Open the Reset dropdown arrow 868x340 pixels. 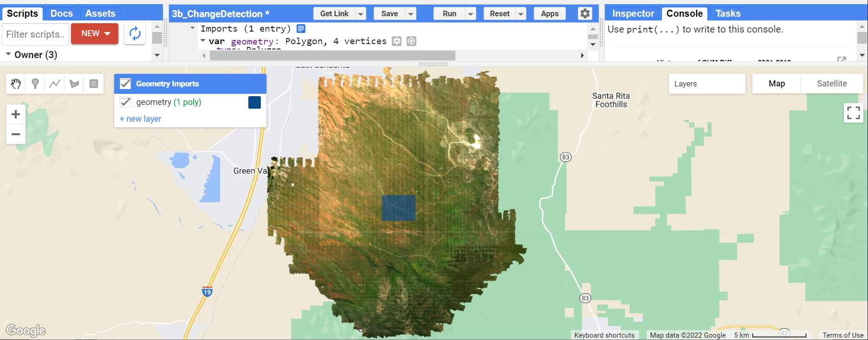coord(521,14)
